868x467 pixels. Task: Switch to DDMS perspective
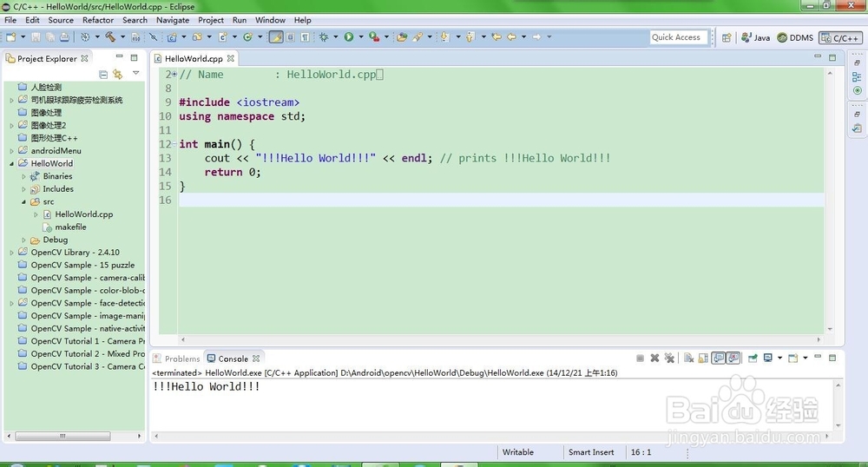pyautogui.click(x=795, y=37)
